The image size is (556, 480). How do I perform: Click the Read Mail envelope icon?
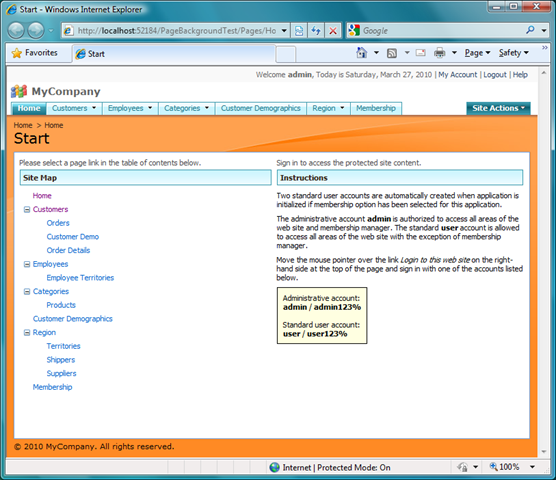point(421,53)
